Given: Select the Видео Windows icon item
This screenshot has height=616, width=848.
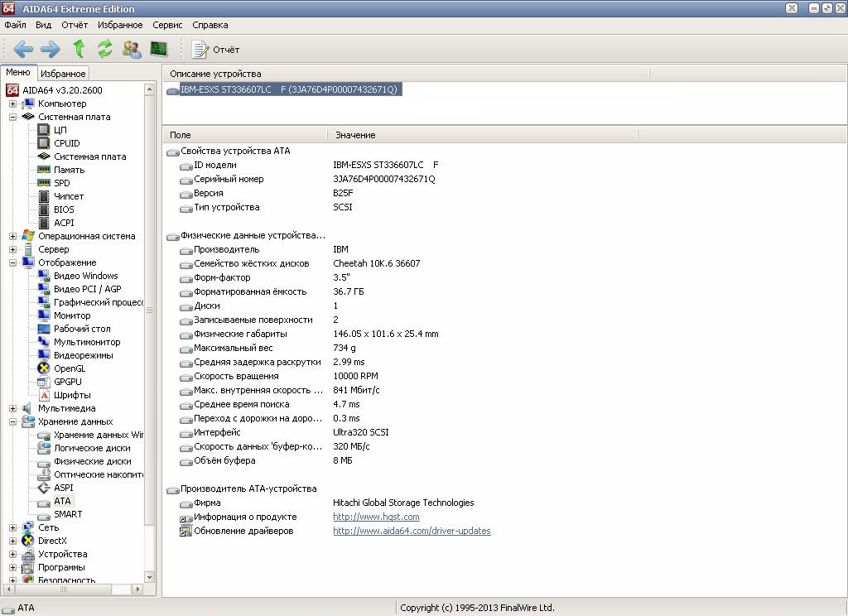Looking at the screenshot, I should [x=44, y=276].
